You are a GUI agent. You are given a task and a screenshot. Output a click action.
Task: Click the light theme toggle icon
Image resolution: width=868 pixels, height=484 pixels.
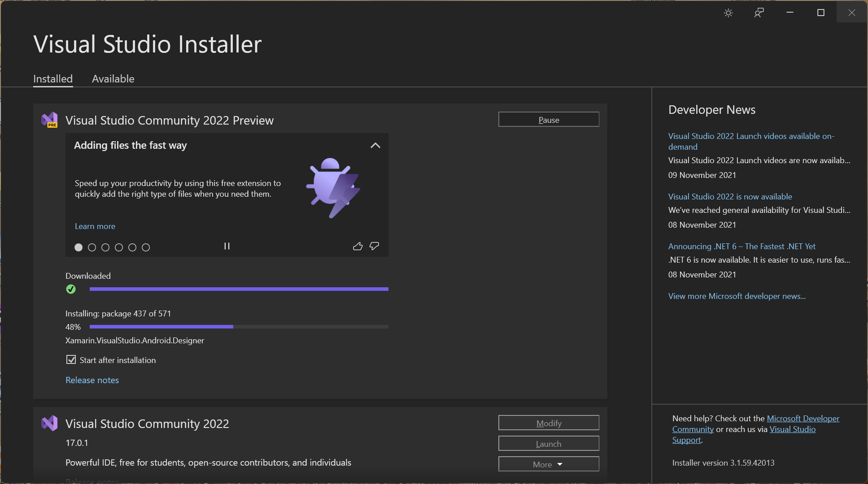[728, 12]
